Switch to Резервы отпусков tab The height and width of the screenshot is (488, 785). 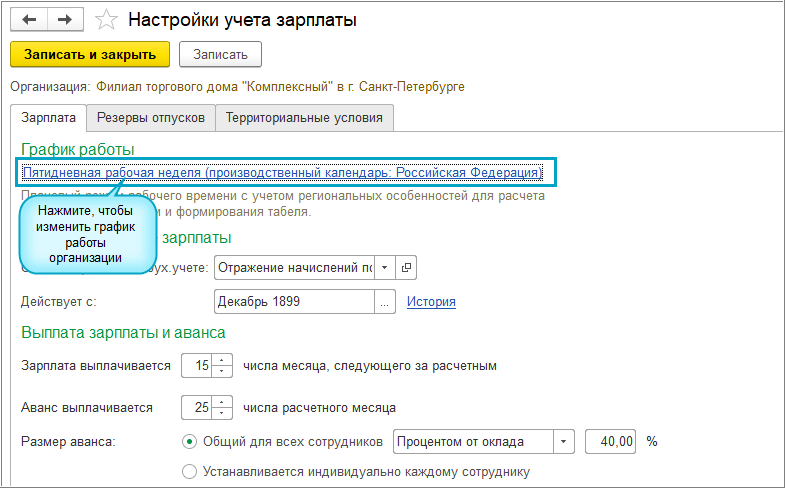(x=151, y=117)
